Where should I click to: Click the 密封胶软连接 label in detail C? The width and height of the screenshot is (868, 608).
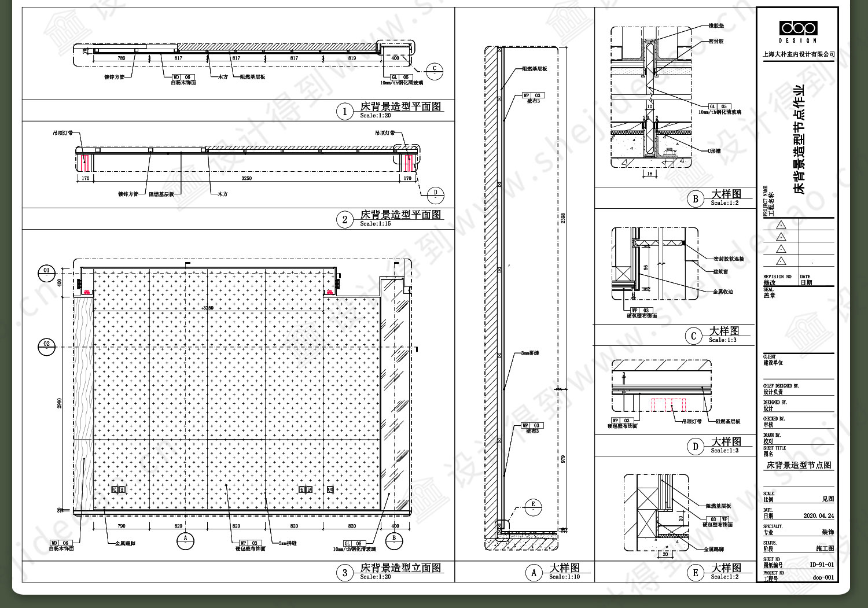729,259
